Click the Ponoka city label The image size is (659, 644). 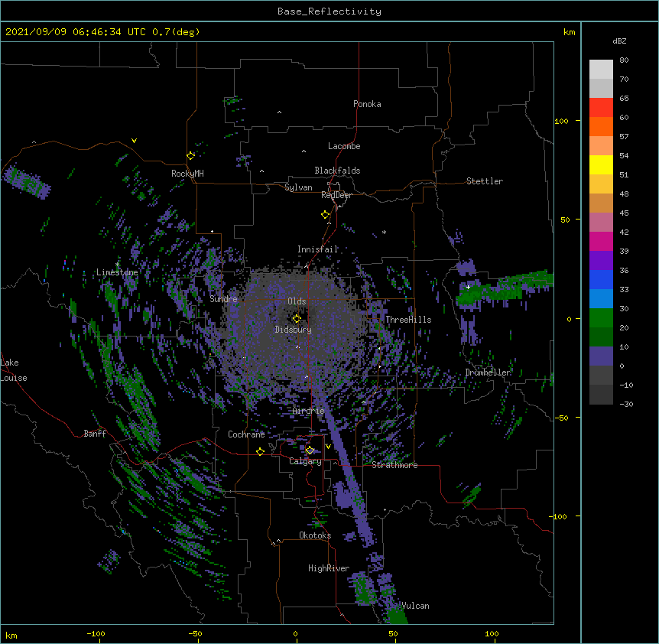(367, 104)
